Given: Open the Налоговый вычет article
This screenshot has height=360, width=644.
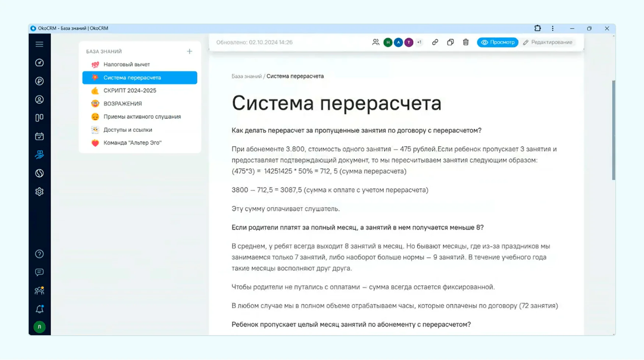Looking at the screenshot, I should click(140, 64).
